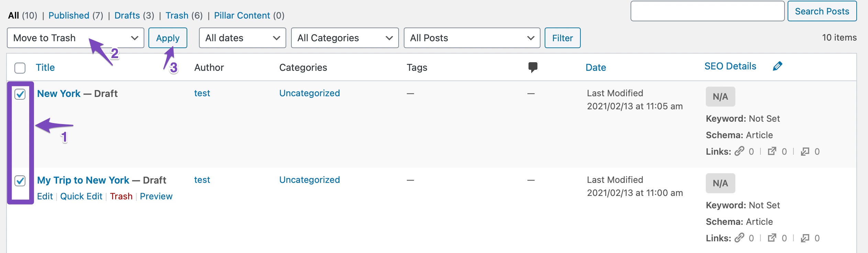Click the comments bubble column icon
This screenshot has height=253, width=868.
[533, 67]
